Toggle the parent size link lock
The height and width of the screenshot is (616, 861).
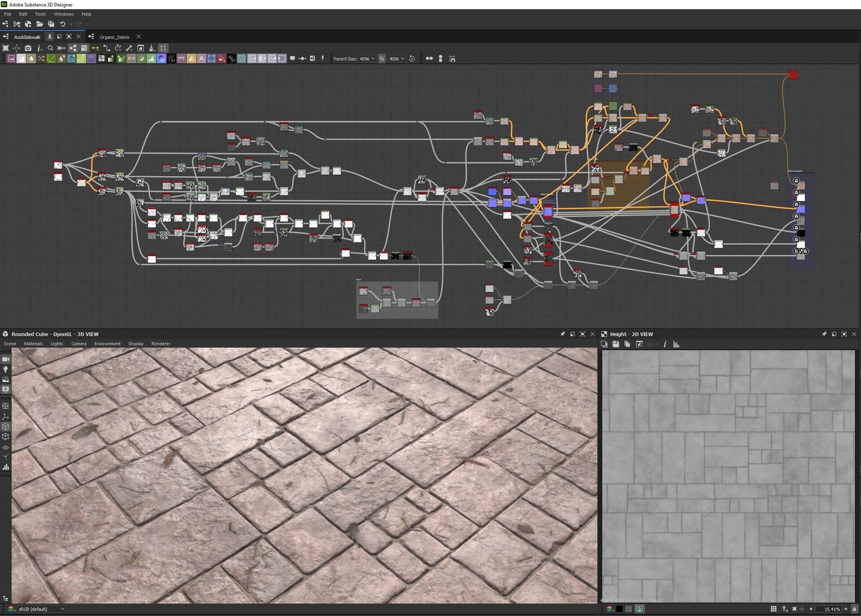382,59
